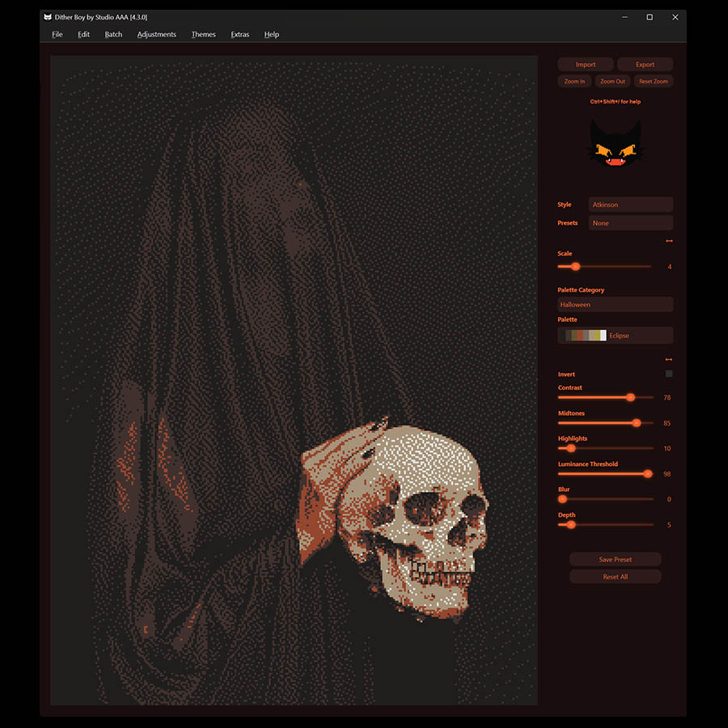Expand the Presets dropdown
This screenshot has height=728, width=728.
pyautogui.click(x=630, y=223)
